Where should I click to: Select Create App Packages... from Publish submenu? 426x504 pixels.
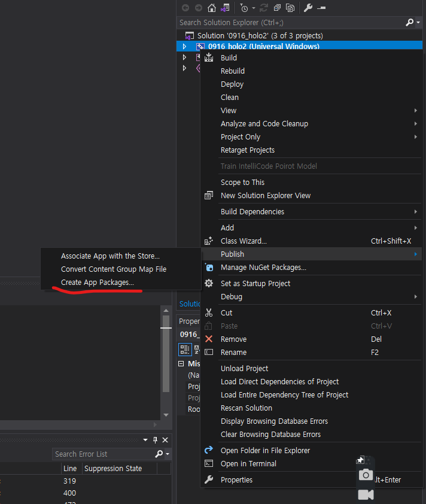[98, 282]
